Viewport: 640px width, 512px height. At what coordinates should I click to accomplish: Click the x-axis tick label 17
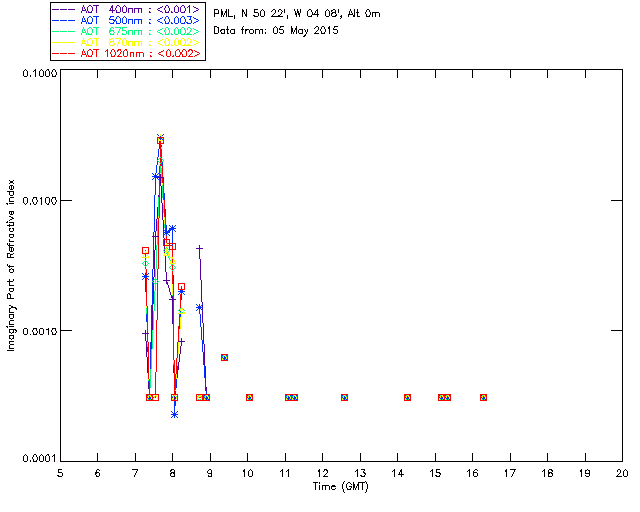click(x=510, y=473)
